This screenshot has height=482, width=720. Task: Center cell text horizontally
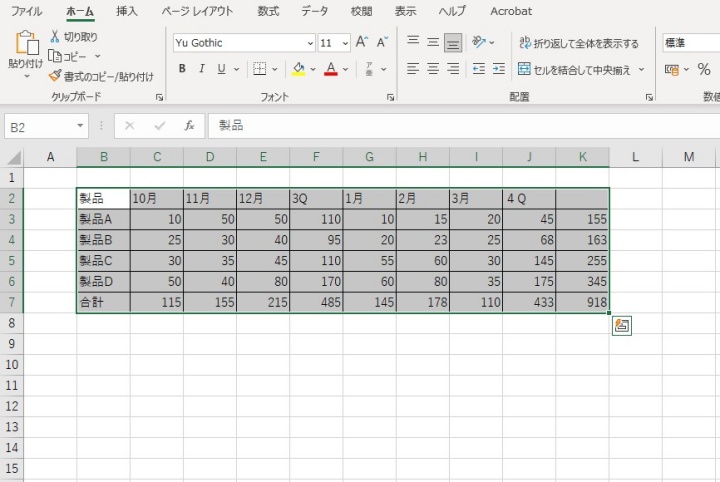pyautogui.click(x=433, y=69)
